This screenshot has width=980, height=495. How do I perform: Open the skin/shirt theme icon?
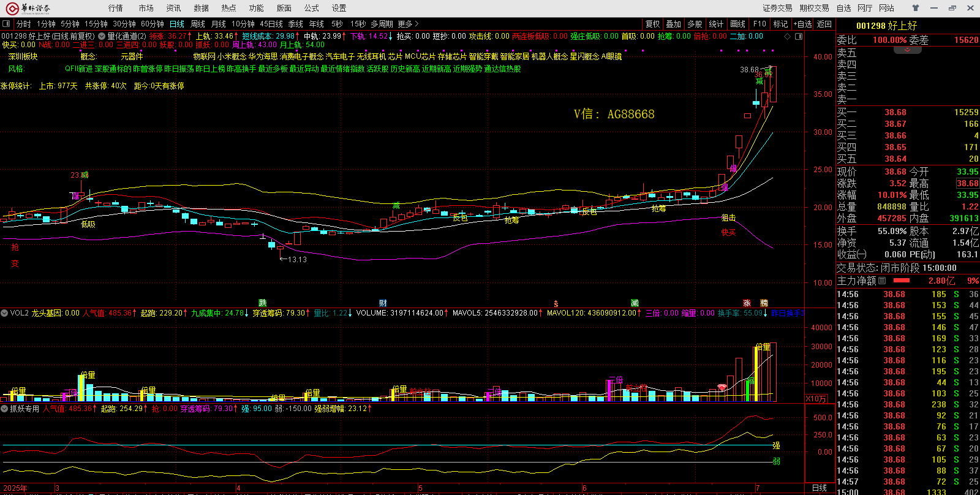click(916, 8)
